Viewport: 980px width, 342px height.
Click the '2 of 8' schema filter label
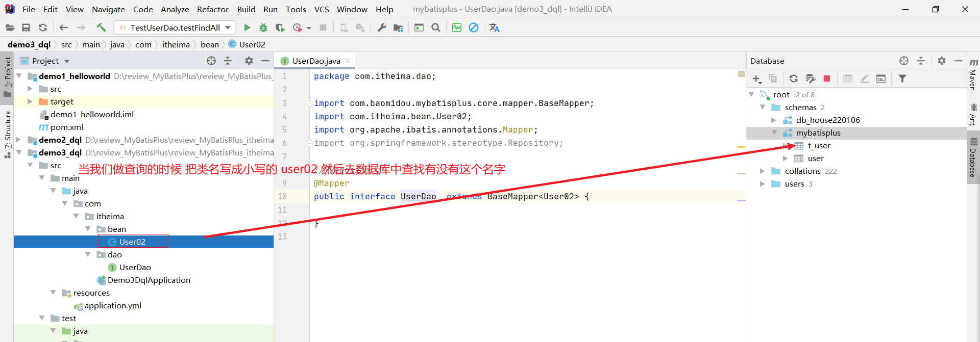click(805, 95)
